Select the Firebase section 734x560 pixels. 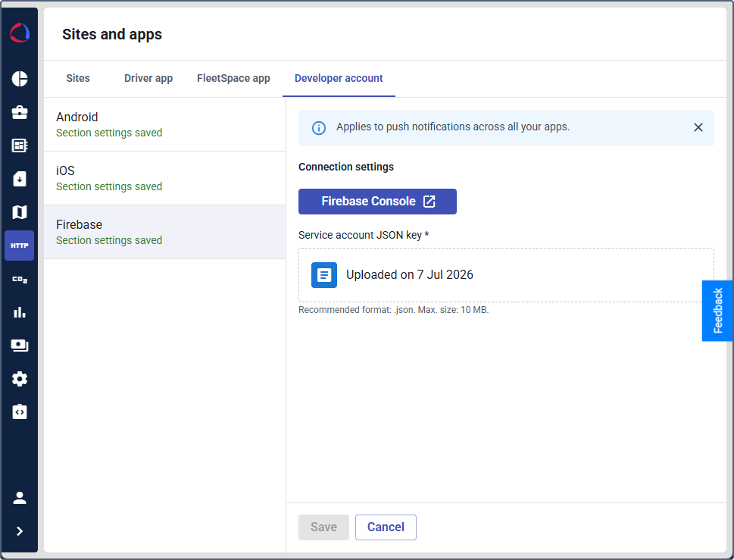[165, 232]
